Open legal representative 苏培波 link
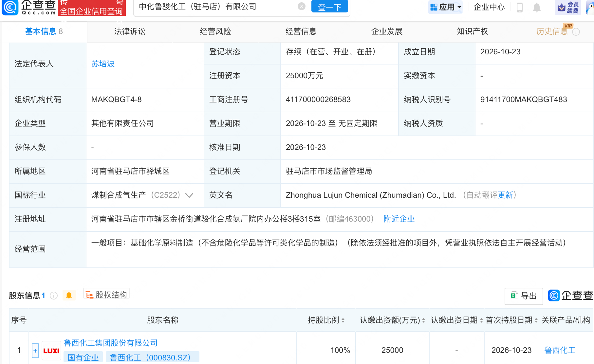 103,64
